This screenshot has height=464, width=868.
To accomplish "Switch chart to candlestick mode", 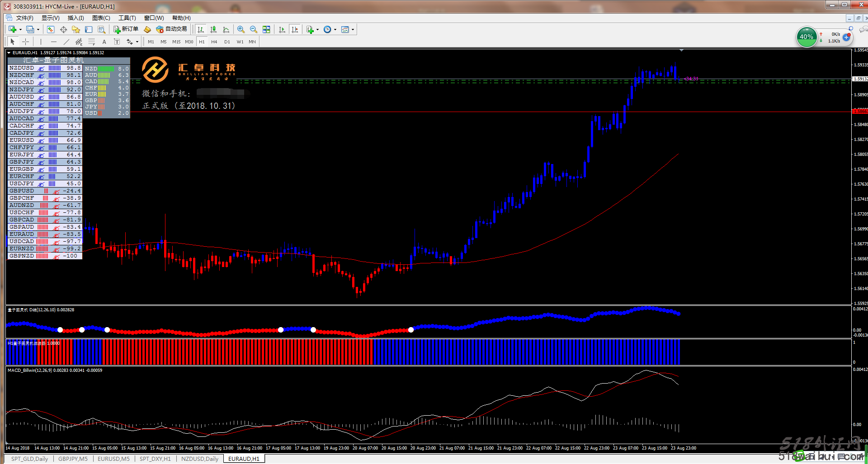I will 213,29.
